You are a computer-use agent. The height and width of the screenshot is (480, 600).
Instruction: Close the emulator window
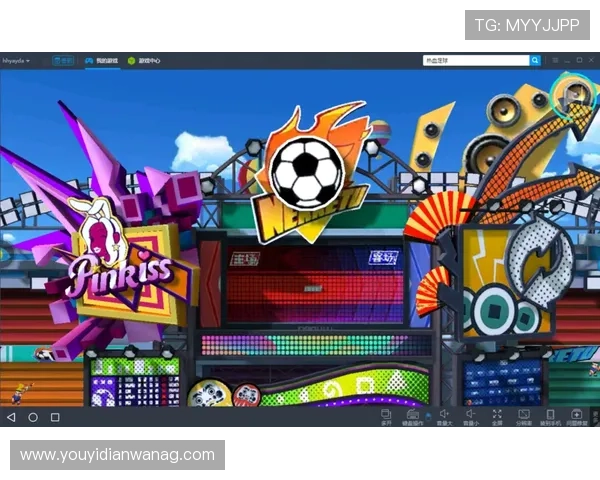click(x=591, y=60)
